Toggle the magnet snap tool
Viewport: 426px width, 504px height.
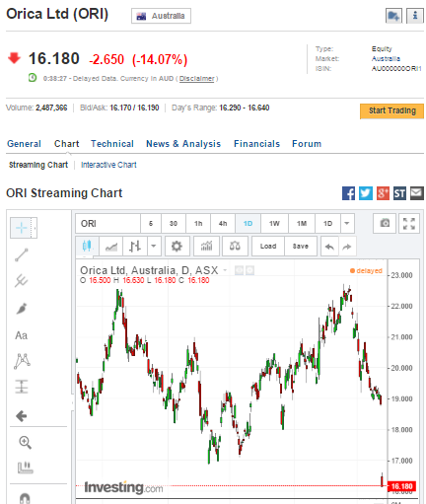point(25,498)
